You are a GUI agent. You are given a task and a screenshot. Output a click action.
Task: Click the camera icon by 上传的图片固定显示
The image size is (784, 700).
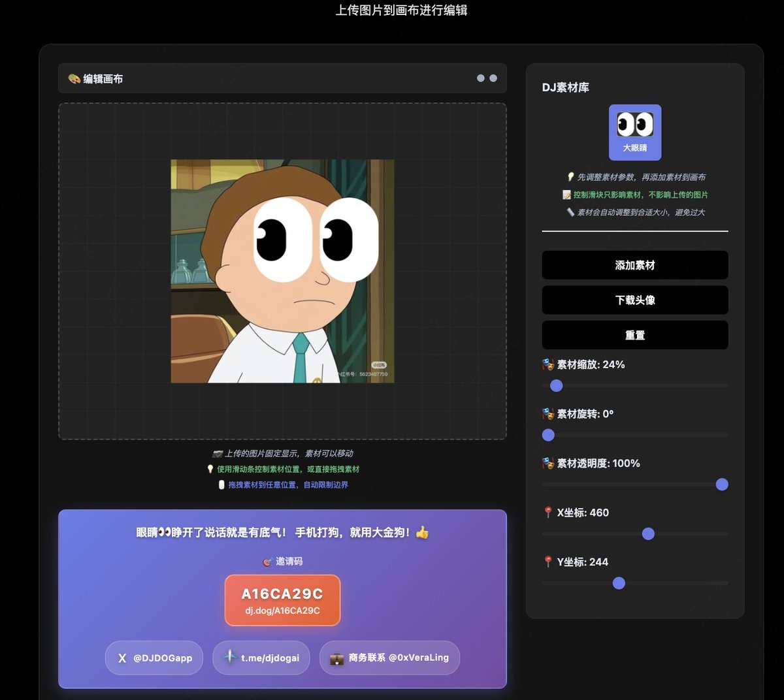coord(218,453)
